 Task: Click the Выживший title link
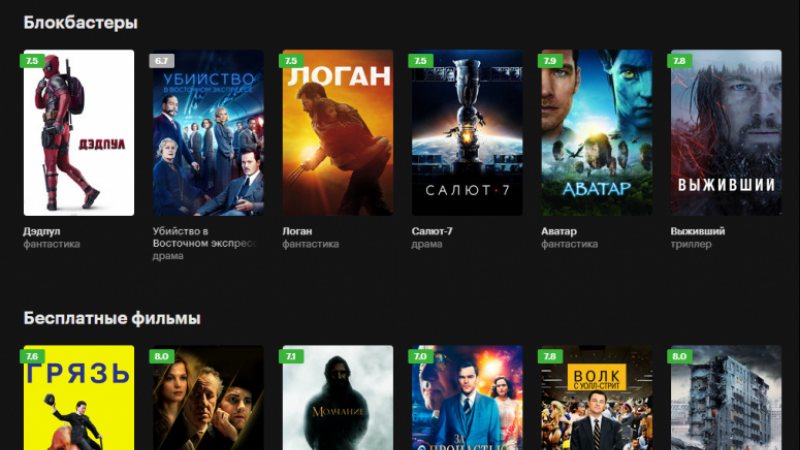coord(697,231)
